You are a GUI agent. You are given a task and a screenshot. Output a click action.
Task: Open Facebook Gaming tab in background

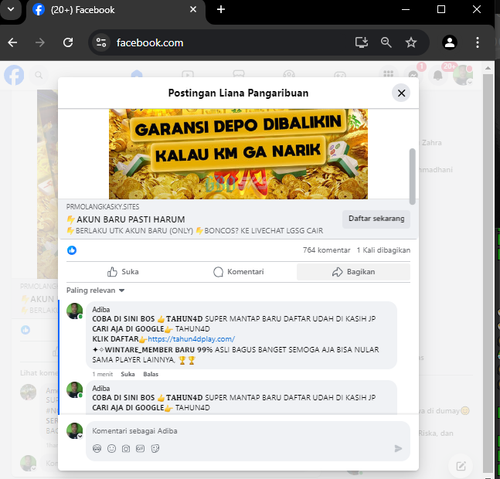(340, 74)
